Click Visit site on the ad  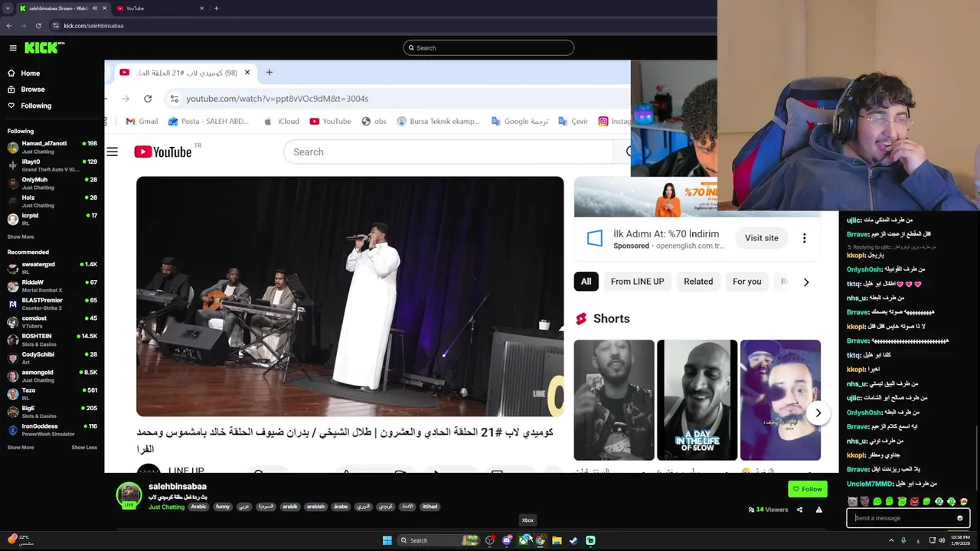pos(762,238)
